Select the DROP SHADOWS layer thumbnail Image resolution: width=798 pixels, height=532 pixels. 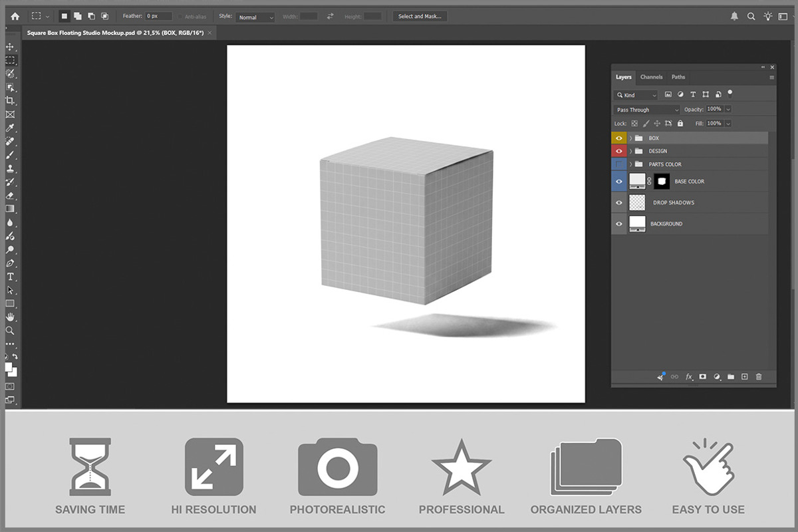point(637,202)
